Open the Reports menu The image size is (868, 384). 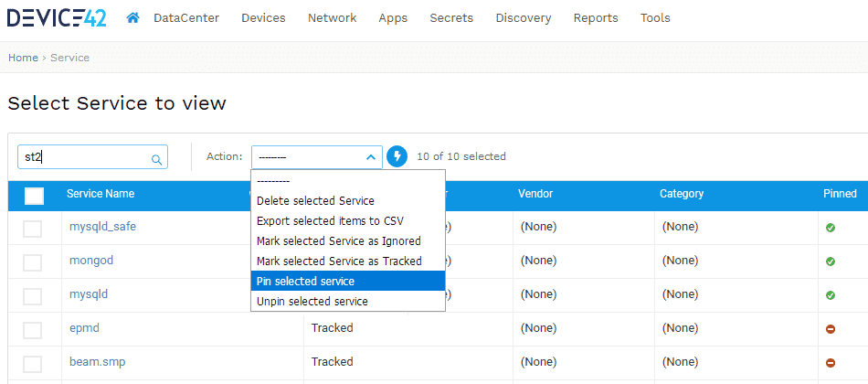[596, 18]
